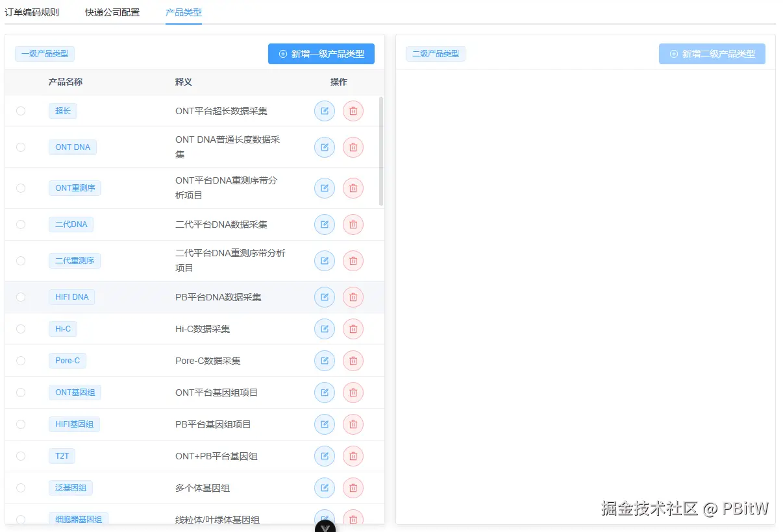Image resolution: width=783 pixels, height=532 pixels.
Task: Edit the ONT基因组 row
Action: 325,393
